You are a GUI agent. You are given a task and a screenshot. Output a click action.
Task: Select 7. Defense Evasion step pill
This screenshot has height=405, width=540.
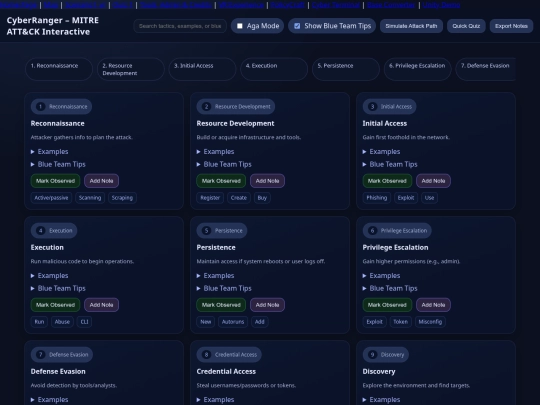(486, 69)
